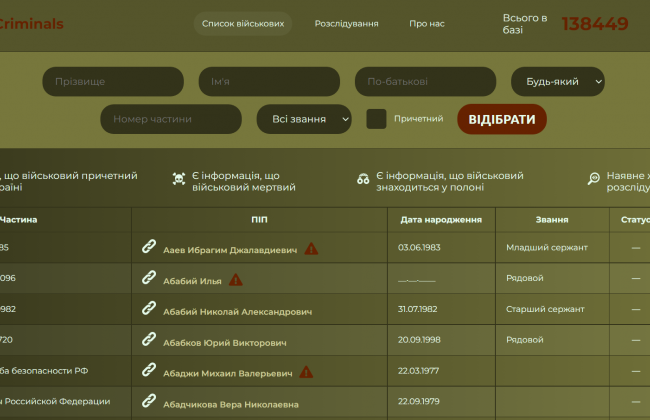Screen dimensions: 650x420
Task: Open Абадчикова Вера Николаевна profile link
Action: (230, 403)
